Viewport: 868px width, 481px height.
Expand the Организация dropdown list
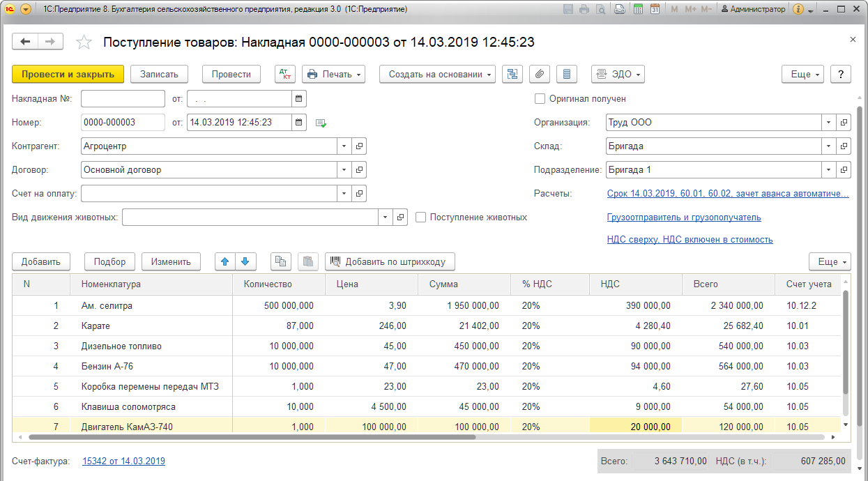829,123
